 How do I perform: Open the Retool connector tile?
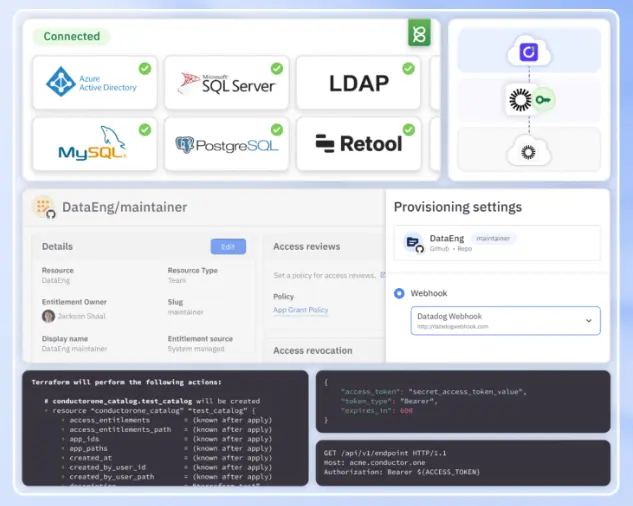(357, 144)
